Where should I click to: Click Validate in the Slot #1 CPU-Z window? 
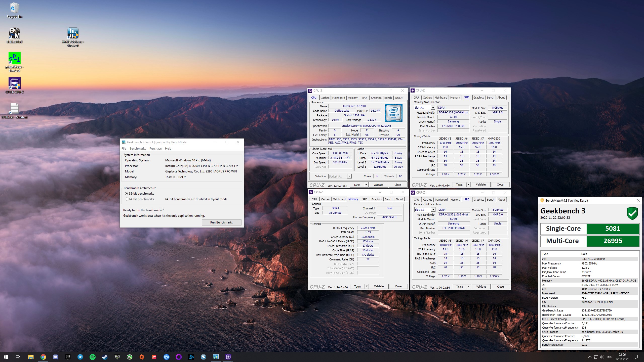click(x=481, y=185)
